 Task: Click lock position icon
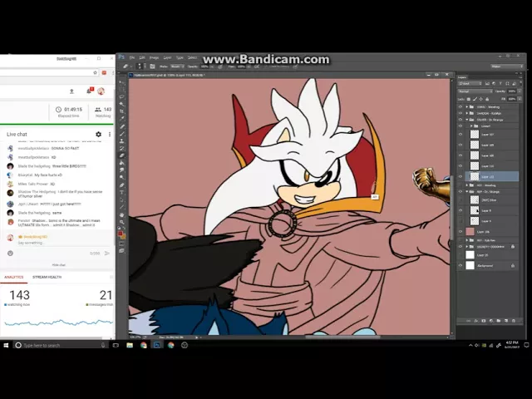(x=480, y=99)
